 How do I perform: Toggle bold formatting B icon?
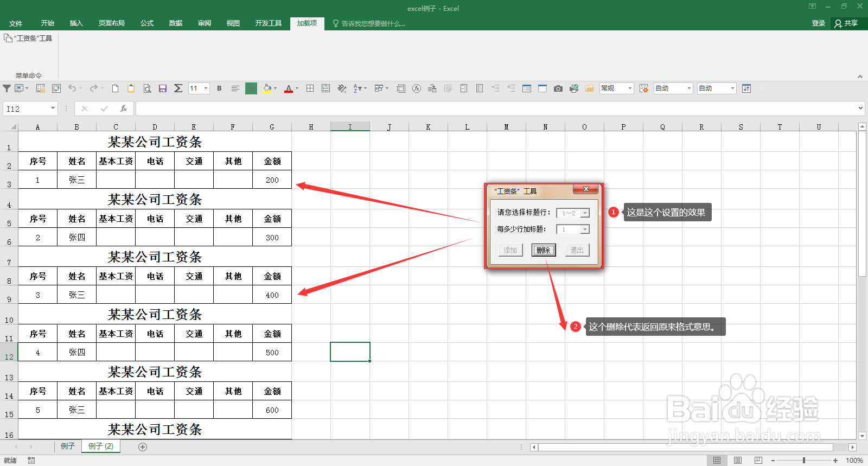[219, 88]
